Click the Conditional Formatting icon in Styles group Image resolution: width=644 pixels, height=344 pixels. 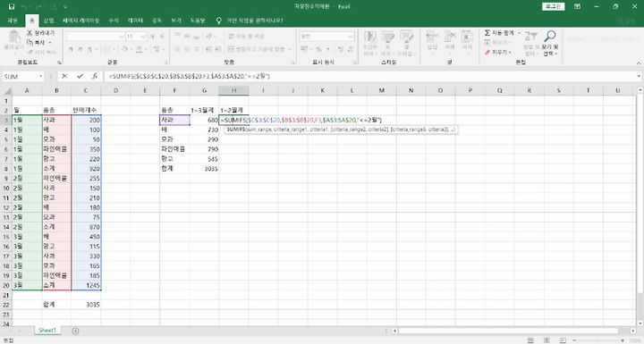[370, 37]
